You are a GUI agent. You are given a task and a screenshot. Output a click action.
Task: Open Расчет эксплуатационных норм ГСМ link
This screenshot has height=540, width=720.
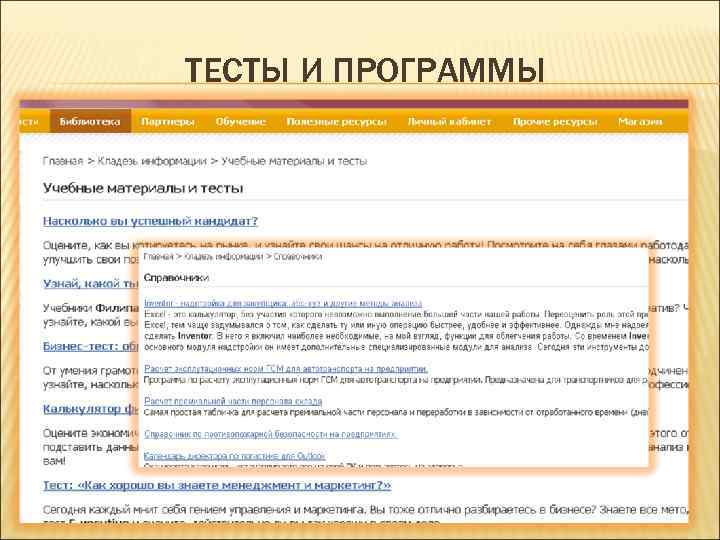(x=286, y=369)
